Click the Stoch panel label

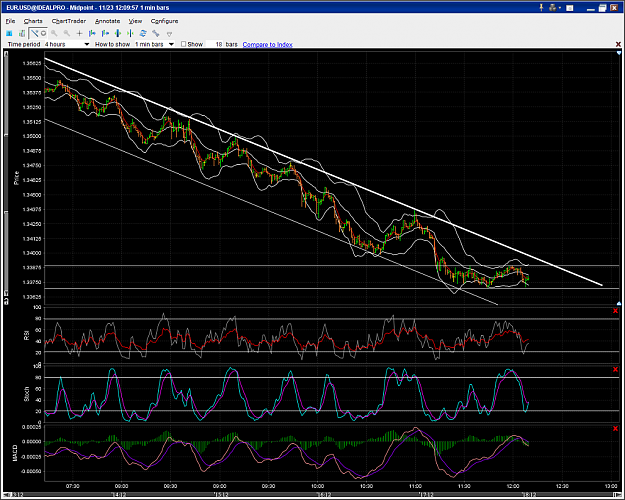click(27, 394)
